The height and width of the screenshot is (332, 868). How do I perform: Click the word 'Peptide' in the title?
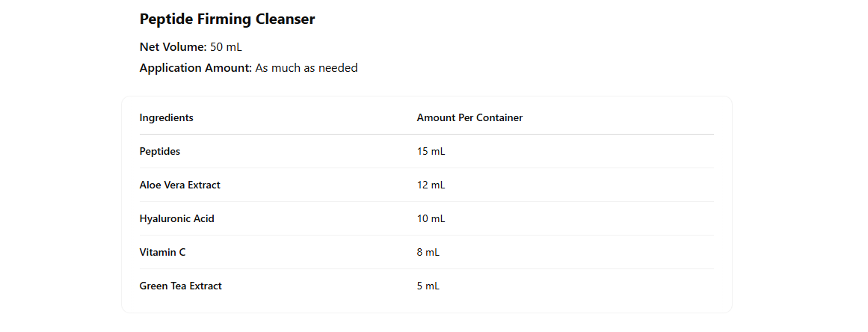pos(166,19)
